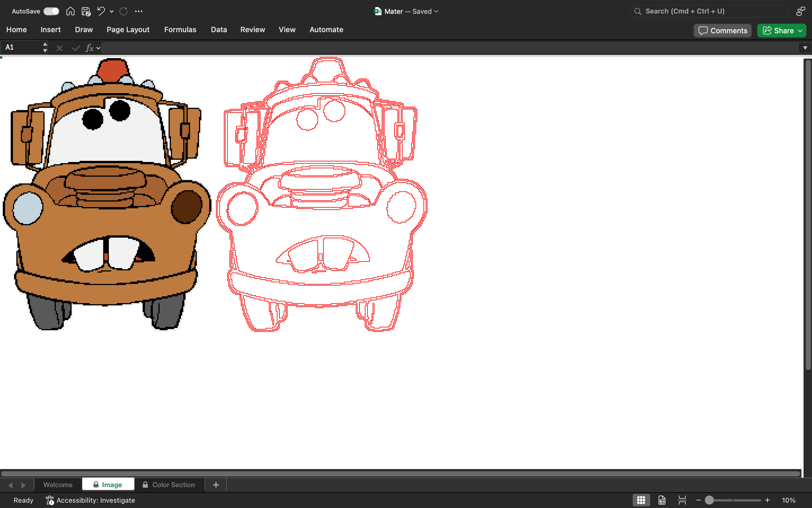The width and height of the screenshot is (812, 508).
Task: Open the Draw ribbon tab
Action: click(84, 30)
